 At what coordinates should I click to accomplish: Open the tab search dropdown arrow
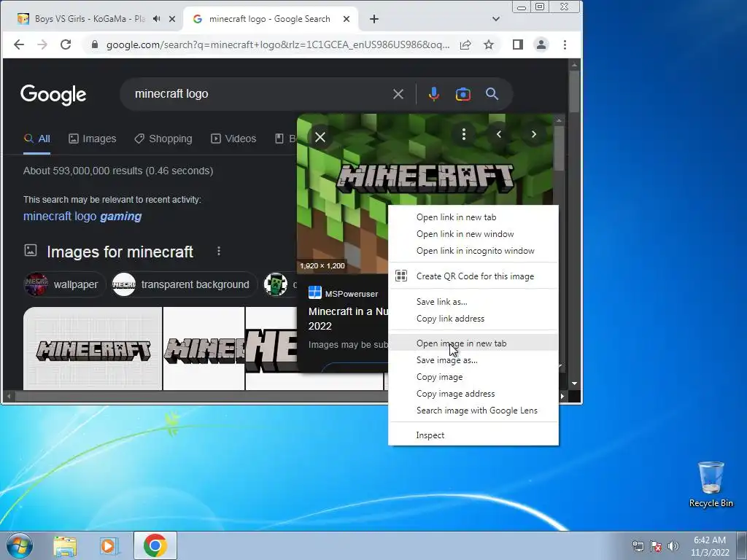[496, 19]
